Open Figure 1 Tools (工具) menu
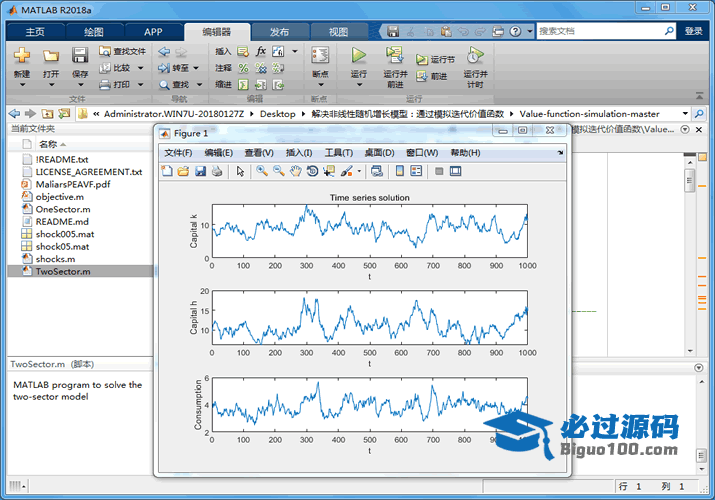The width and height of the screenshot is (715, 500). point(339,153)
